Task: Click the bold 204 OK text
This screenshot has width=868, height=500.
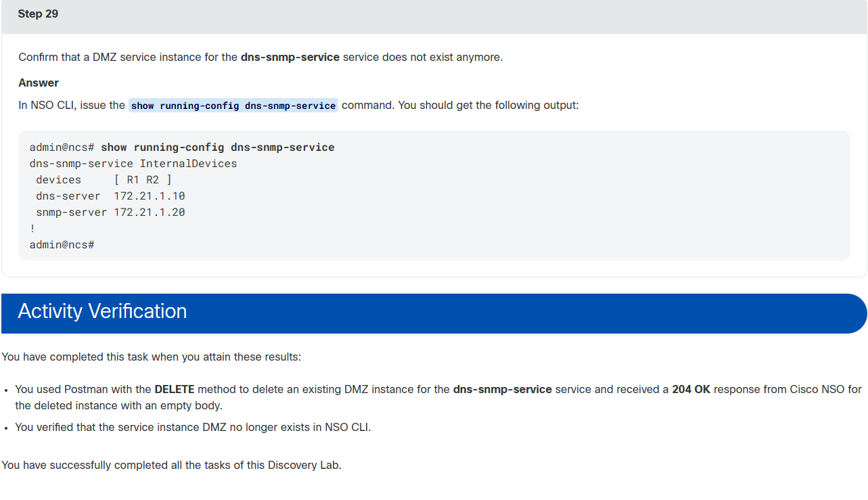Action: click(691, 389)
